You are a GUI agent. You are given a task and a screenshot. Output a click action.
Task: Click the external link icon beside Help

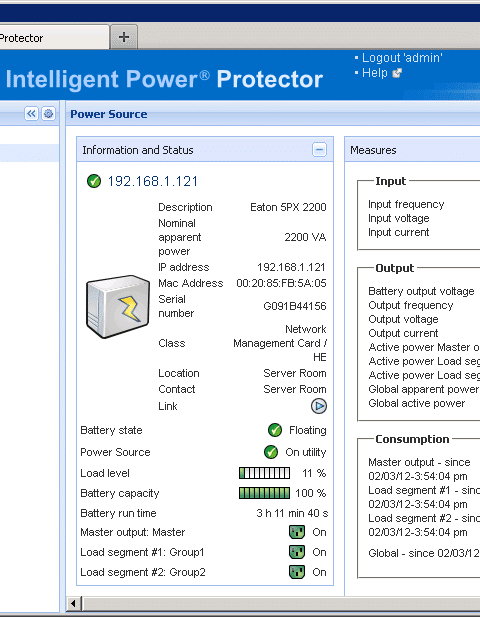(397, 73)
